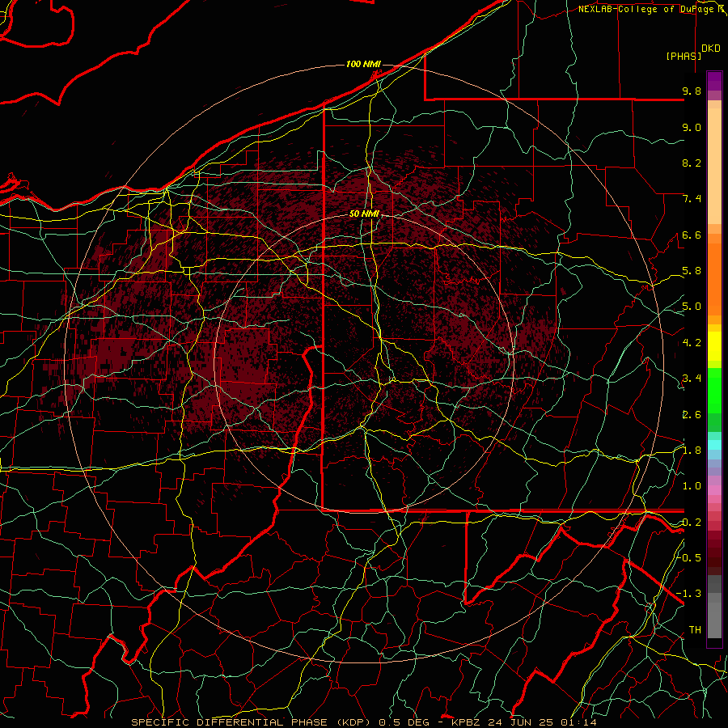Click the 4.2 scale value
The height and width of the screenshot is (728, 728).
click(x=692, y=343)
